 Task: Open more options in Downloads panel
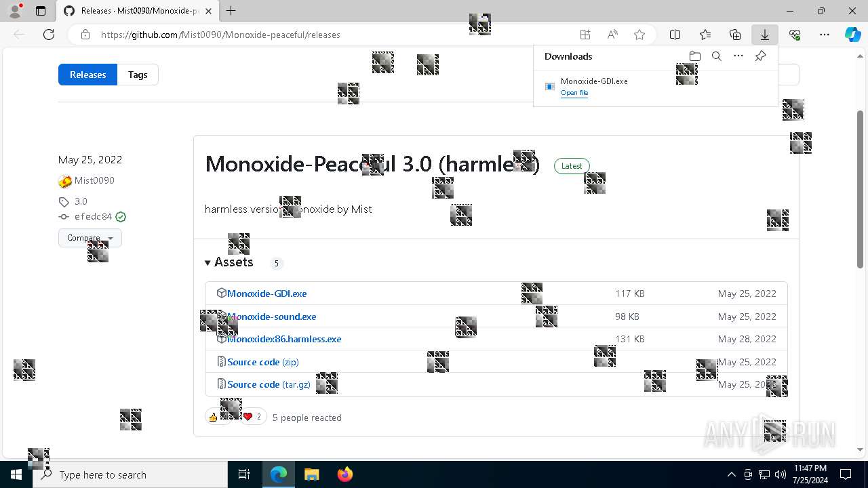pos(738,56)
